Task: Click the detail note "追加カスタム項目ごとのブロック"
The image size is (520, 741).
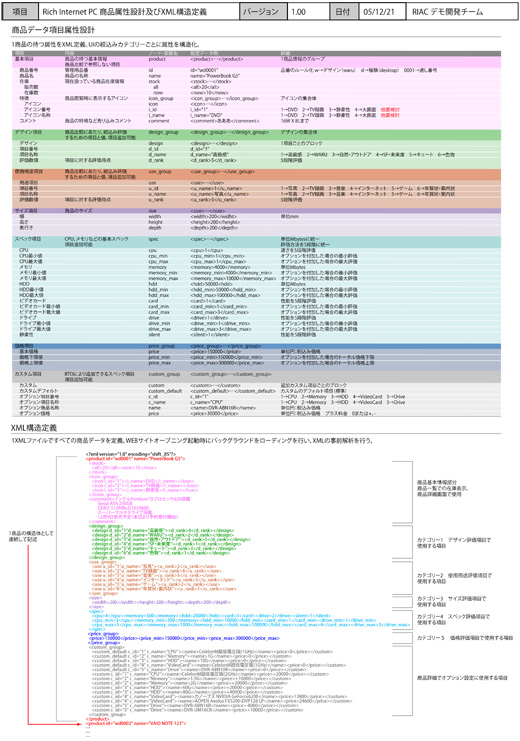Action: (x=313, y=385)
